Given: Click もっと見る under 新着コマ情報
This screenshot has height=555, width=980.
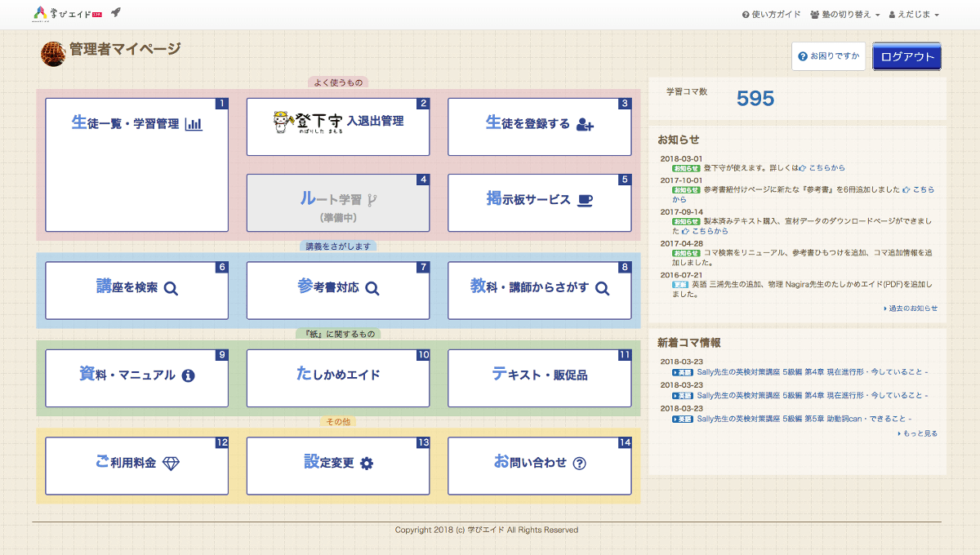Looking at the screenshot, I should point(917,433).
